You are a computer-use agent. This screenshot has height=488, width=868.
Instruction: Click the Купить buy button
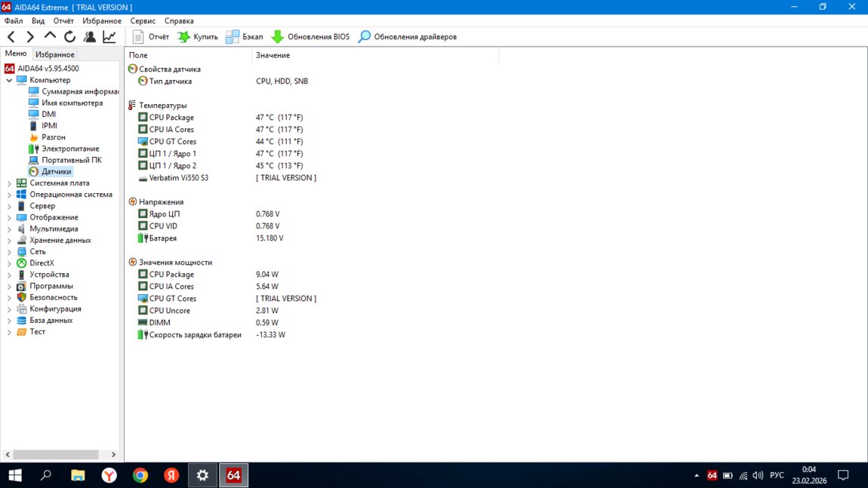pos(197,36)
